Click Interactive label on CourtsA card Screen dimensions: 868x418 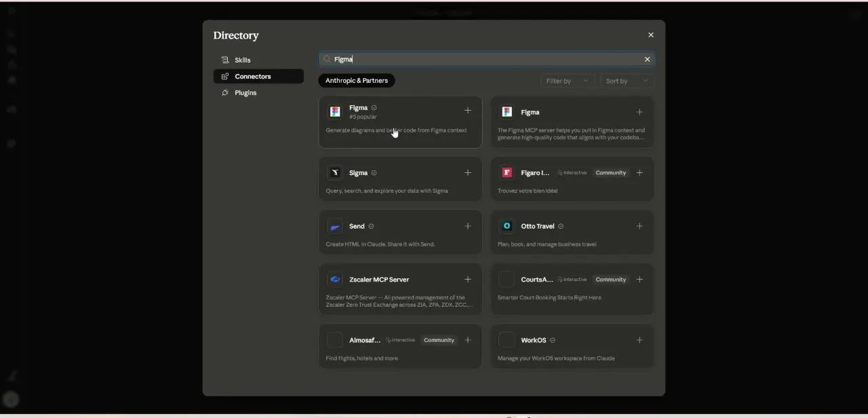tap(572, 279)
